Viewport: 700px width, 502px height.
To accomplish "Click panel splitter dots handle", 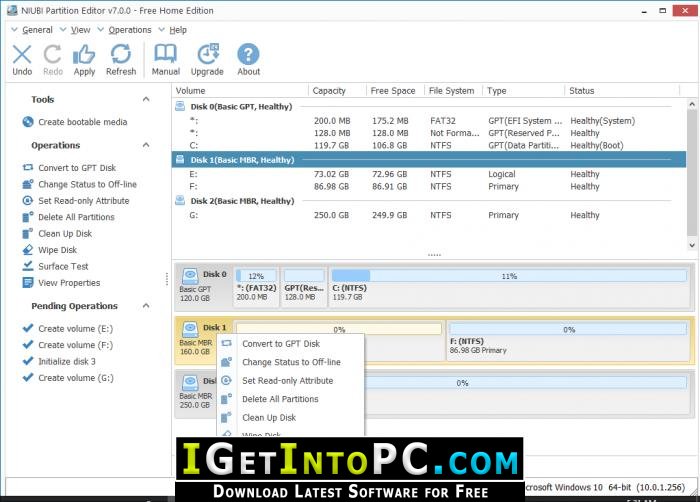I will [434, 255].
